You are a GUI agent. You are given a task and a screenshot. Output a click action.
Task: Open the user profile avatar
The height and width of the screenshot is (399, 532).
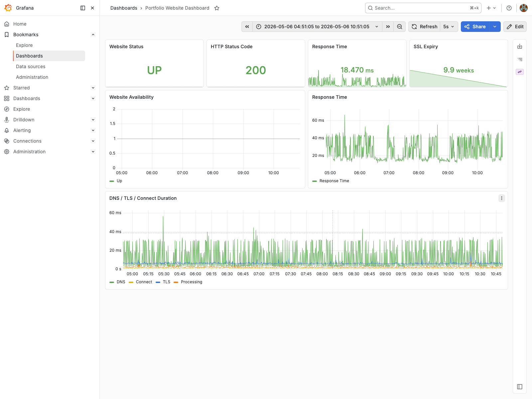pyautogui.click(x=524, y=8)
